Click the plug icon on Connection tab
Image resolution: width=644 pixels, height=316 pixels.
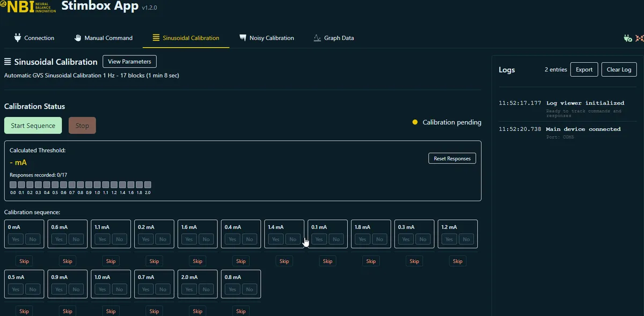coord(18,38)
